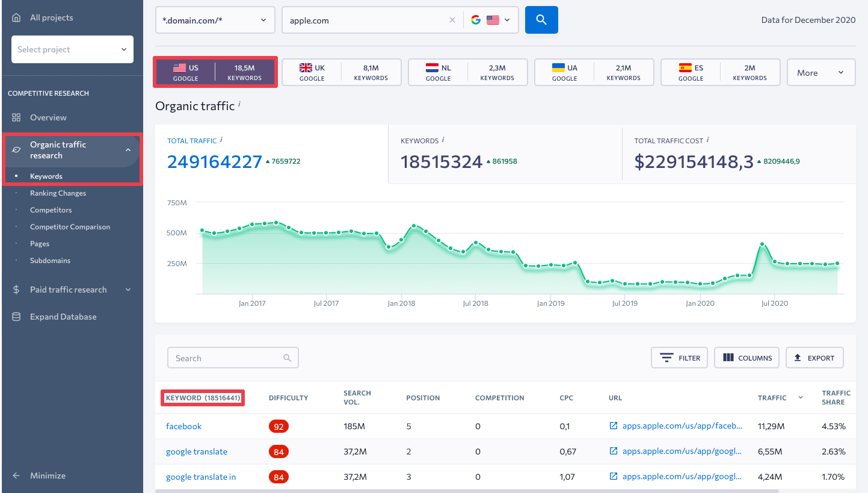Select the US Google 18,5M keywords tab

click(x=215, y=72)
